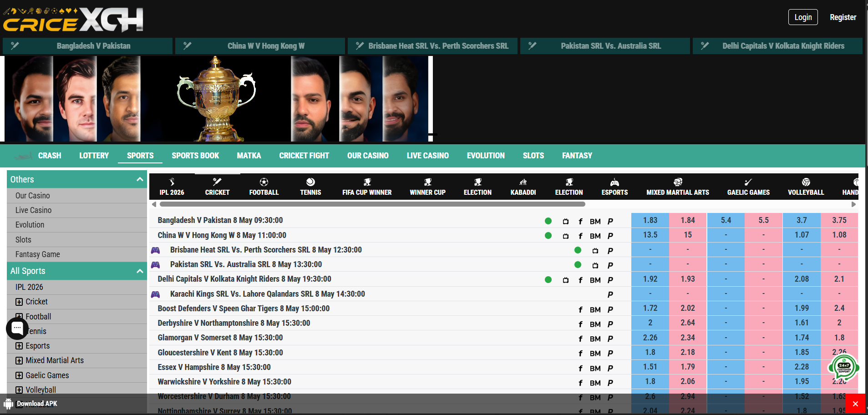Open the LIVE CASINO menu tab

click(x=428, y=156)
